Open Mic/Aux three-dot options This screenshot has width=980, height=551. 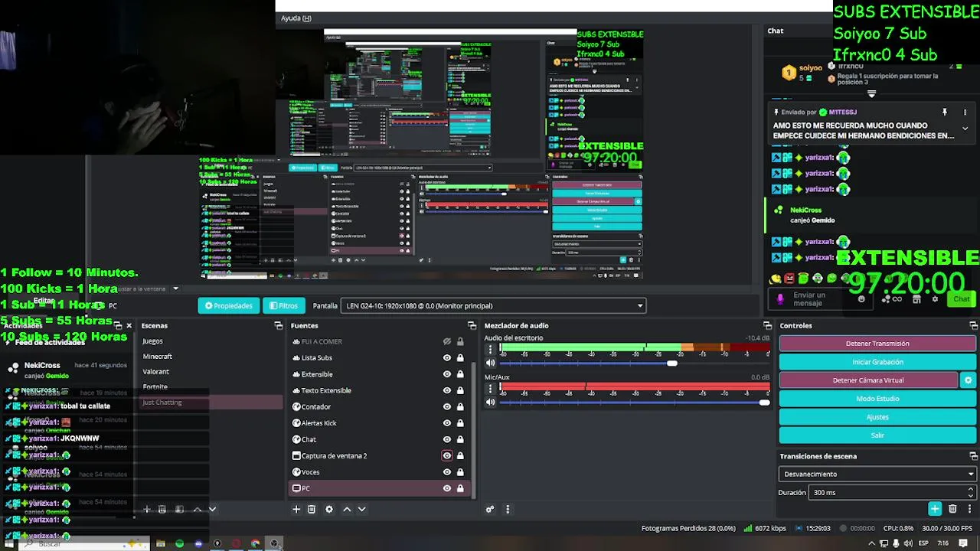491,390
